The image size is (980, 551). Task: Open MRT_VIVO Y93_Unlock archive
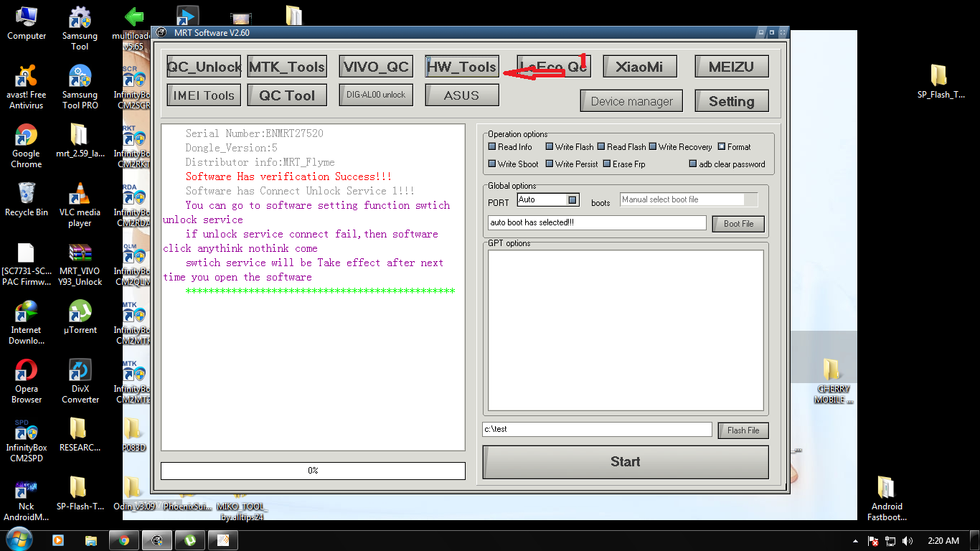80,263
